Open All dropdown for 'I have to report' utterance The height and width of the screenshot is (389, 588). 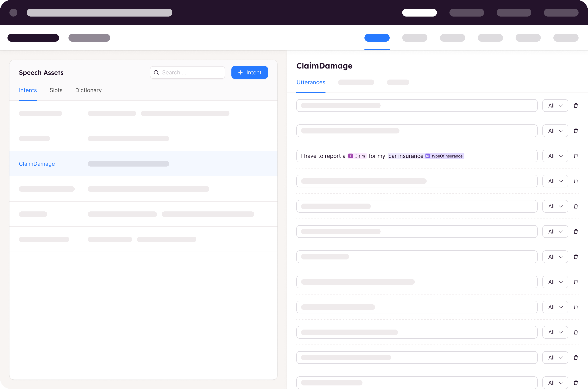point(555,156)
